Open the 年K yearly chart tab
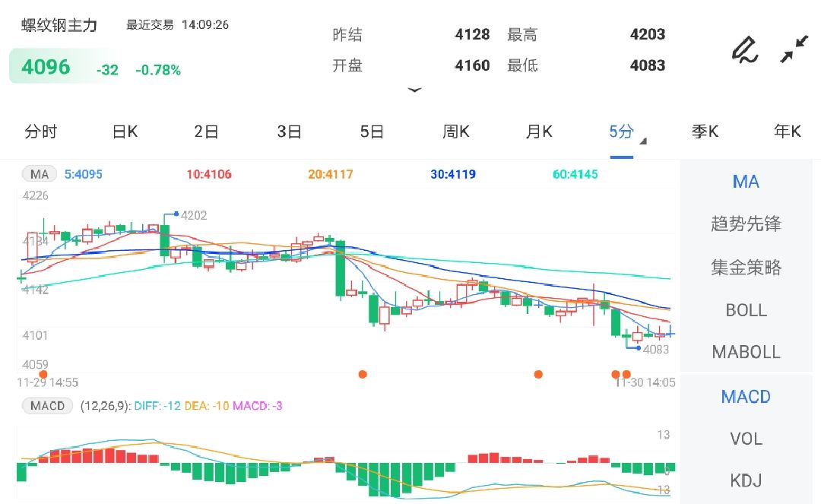Viewport: 821px width, 504px height. (x=787, y=132)
